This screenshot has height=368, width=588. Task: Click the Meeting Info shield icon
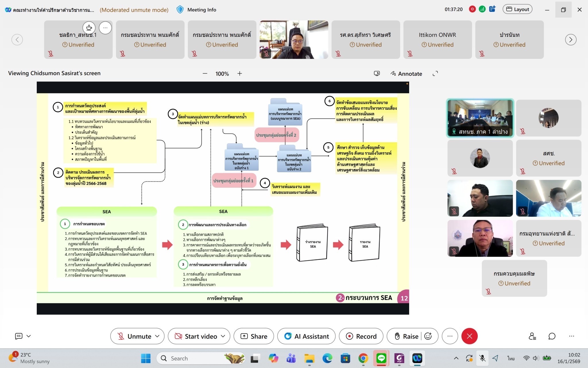(180, 10)
